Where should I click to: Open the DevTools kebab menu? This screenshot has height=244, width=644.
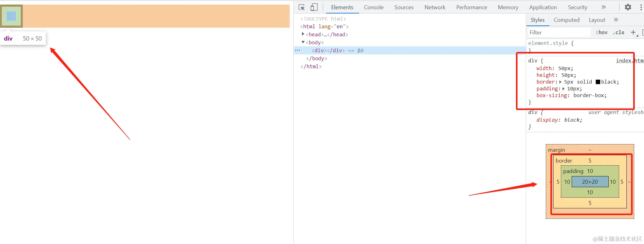[x=641, y=7]
